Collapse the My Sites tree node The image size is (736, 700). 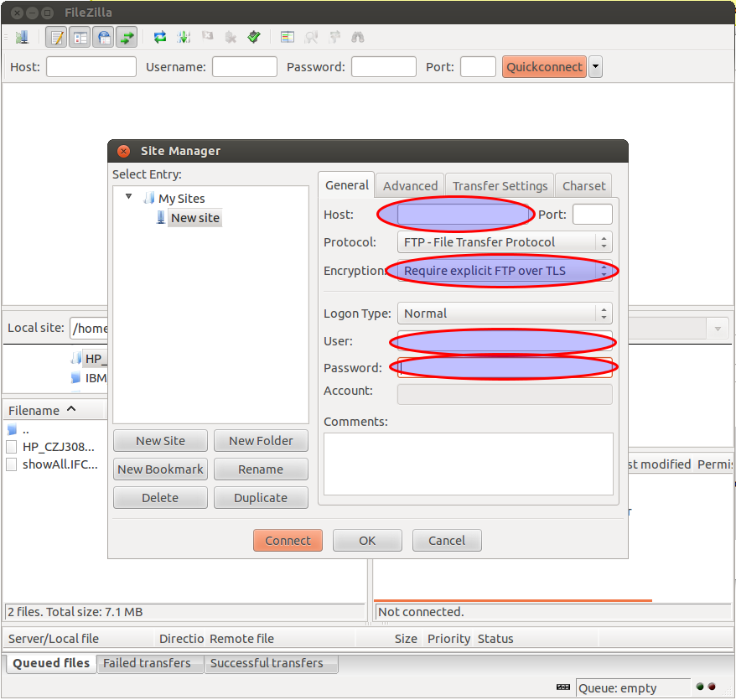(129, 198)
